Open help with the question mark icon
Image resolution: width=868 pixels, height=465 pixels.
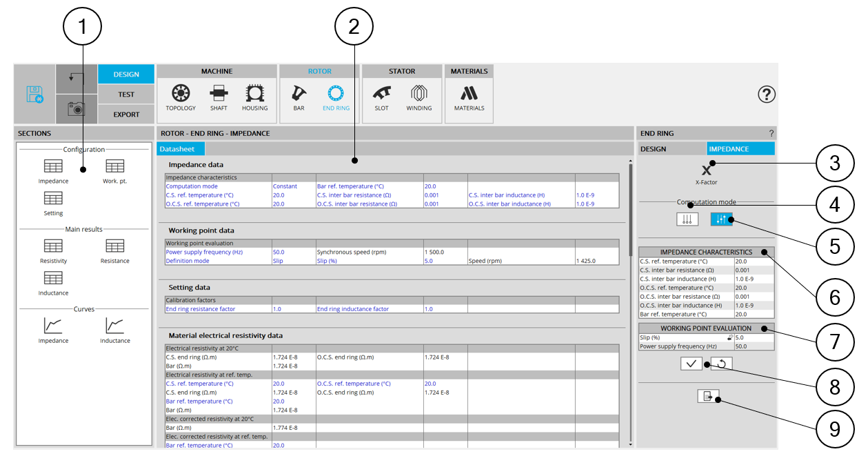point(767,95)
